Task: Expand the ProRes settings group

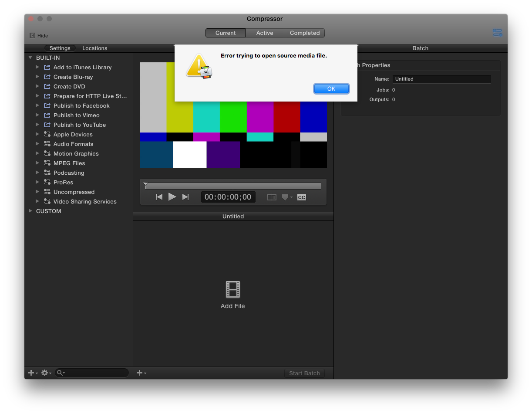Action: click(37, 182)
